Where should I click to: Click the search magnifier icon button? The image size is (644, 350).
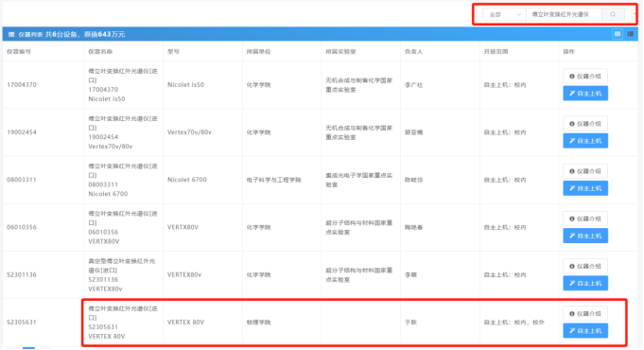coord(613,14)
